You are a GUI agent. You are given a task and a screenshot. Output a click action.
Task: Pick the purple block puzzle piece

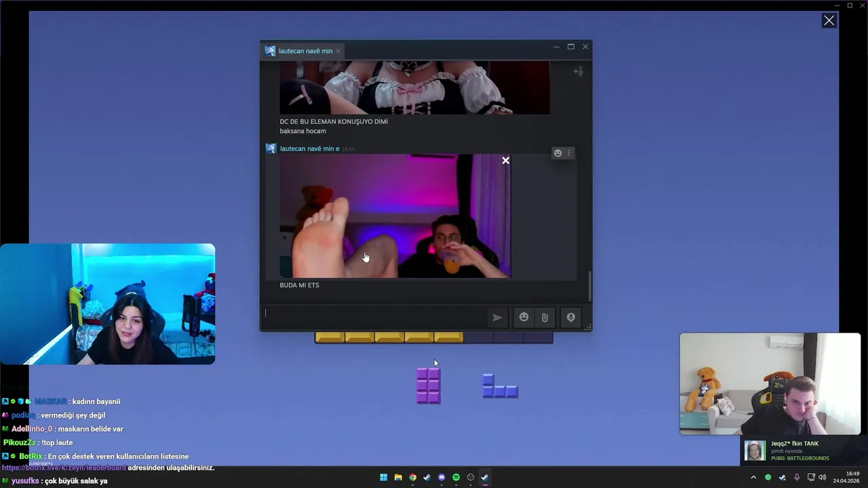click(429, 385)
